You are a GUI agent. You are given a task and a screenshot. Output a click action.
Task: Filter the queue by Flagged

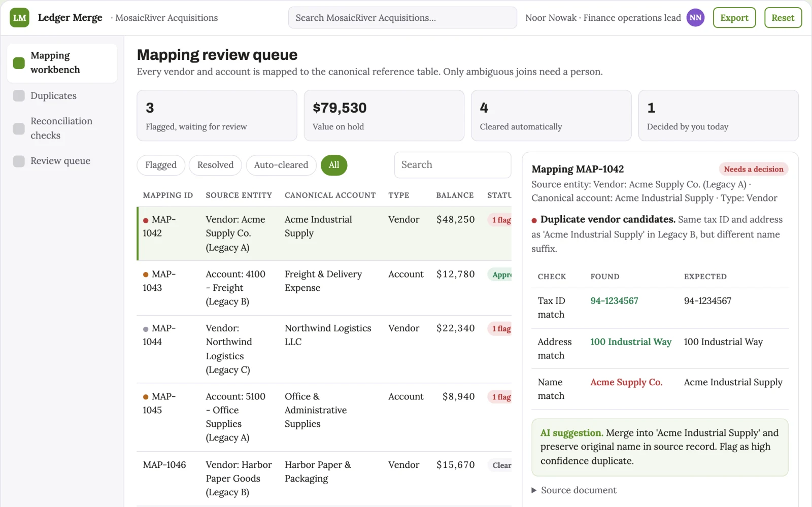(x=161, y=165)
